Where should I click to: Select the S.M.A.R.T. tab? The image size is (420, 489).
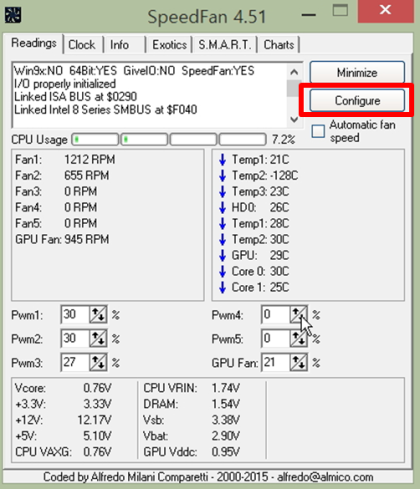(x=225, y=45)
